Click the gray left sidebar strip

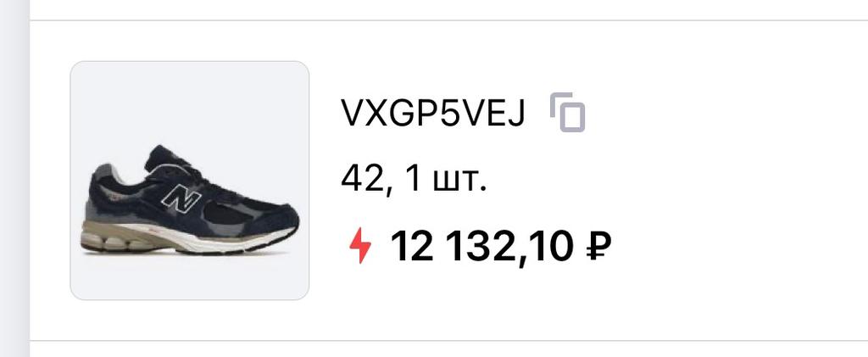[x=14, y=178]
